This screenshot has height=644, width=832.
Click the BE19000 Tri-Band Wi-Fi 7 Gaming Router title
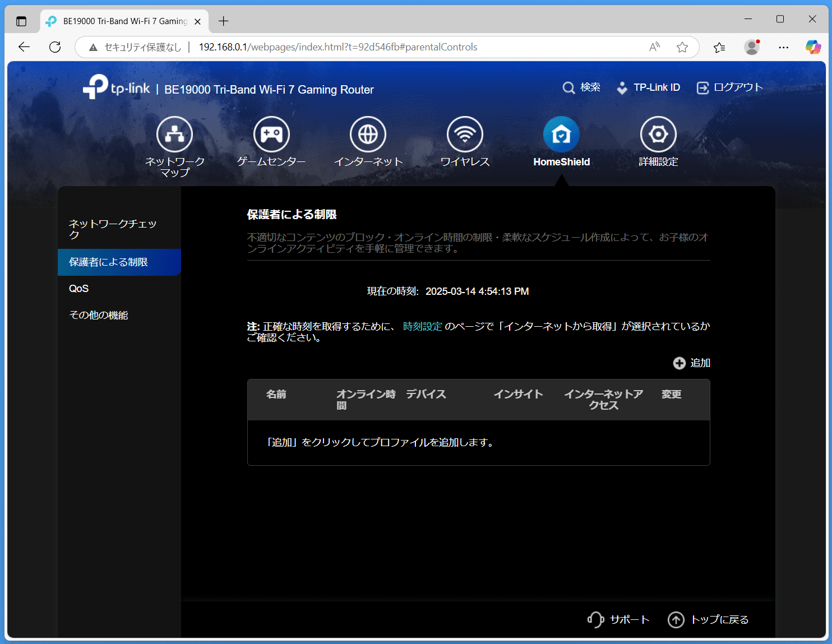pyautogui.click(x=269, y=90)
